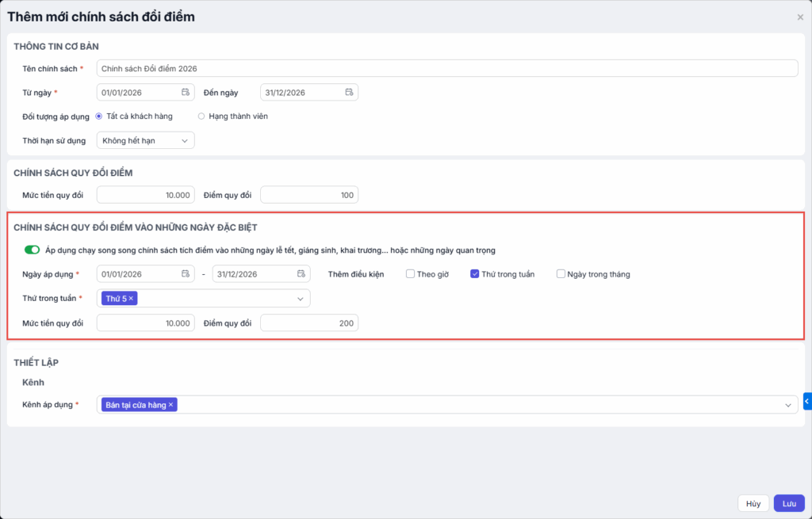The height and width of the screenshot is (519, 812).
Task: Remove the Thứ 5 tag
Action: (x=131, y=298)
